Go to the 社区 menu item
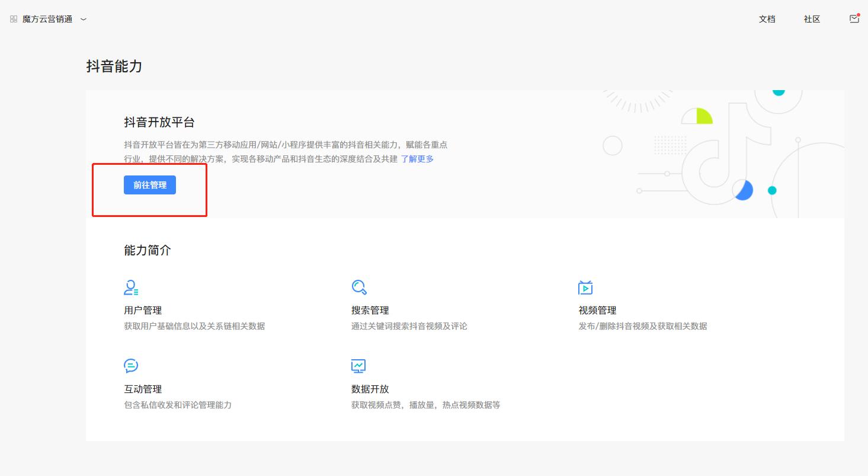This screenshot has width=868, height=476. [812, 19]
